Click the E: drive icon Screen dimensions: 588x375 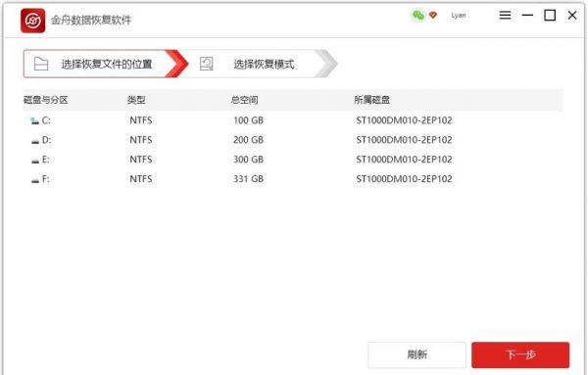35,161
